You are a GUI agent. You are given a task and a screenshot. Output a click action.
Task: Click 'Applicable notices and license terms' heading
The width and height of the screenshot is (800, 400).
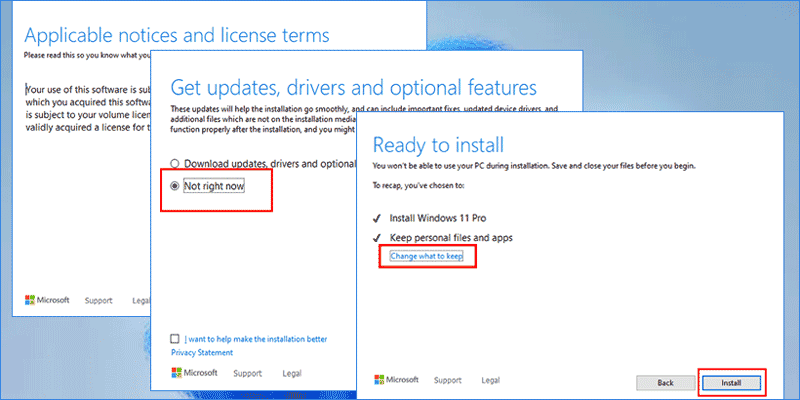tap(177, 35)
